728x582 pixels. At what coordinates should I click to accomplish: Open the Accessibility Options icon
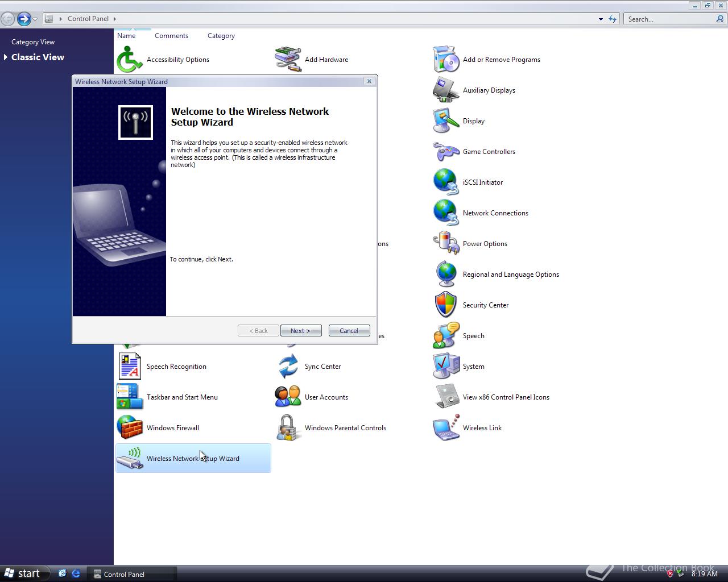click(130, 60)
